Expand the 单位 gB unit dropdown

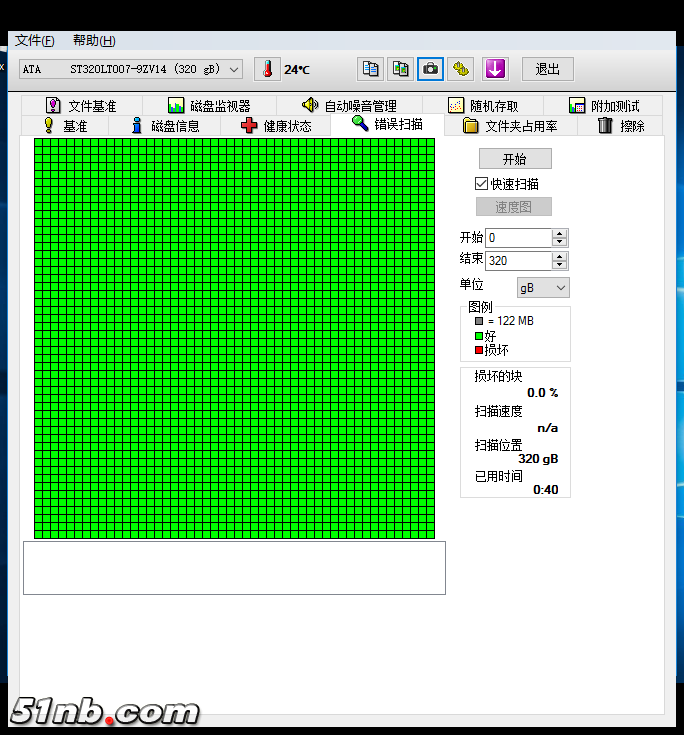pyautogui.click(x=543, y=288)
